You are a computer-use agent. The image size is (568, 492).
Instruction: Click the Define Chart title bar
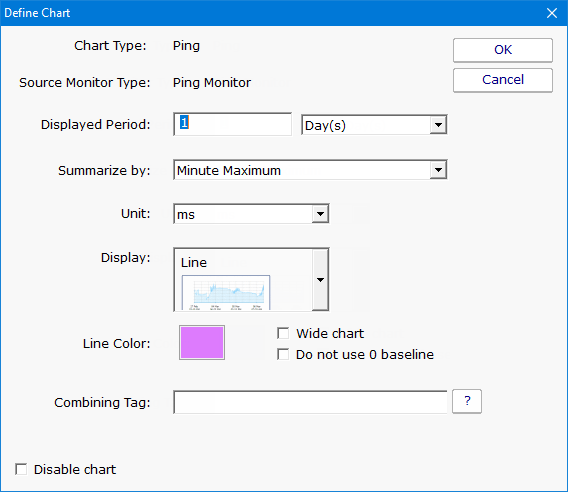(x=272, y=13)
